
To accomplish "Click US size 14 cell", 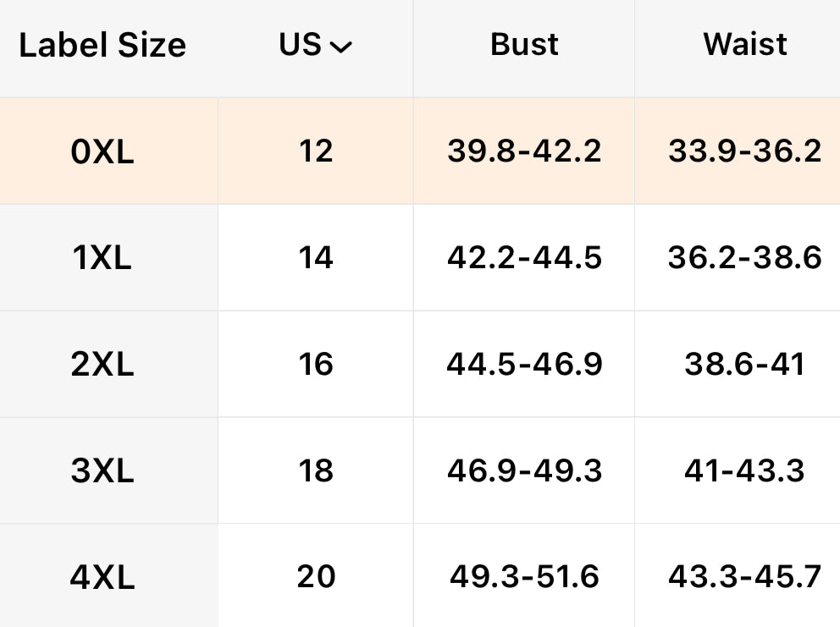I will tap(316, 258).
